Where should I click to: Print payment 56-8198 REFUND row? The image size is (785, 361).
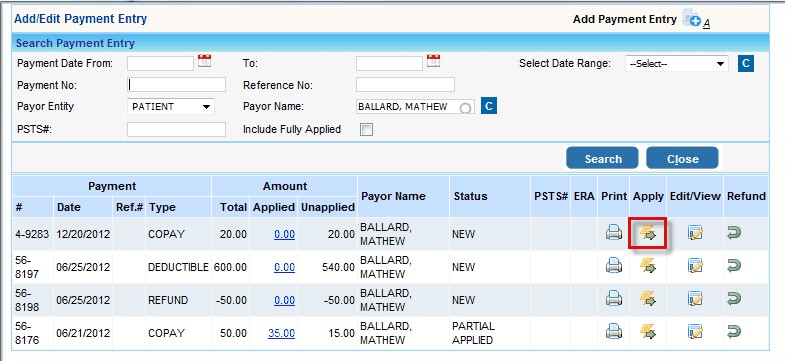pyautogui.click(x=613, y=299)
